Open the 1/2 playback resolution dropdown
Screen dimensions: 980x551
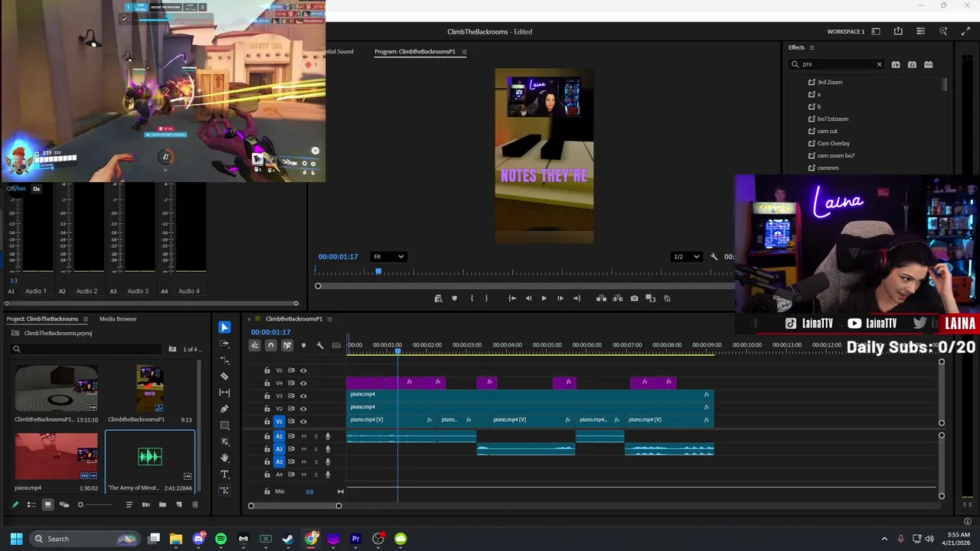[x=686, y=256]
